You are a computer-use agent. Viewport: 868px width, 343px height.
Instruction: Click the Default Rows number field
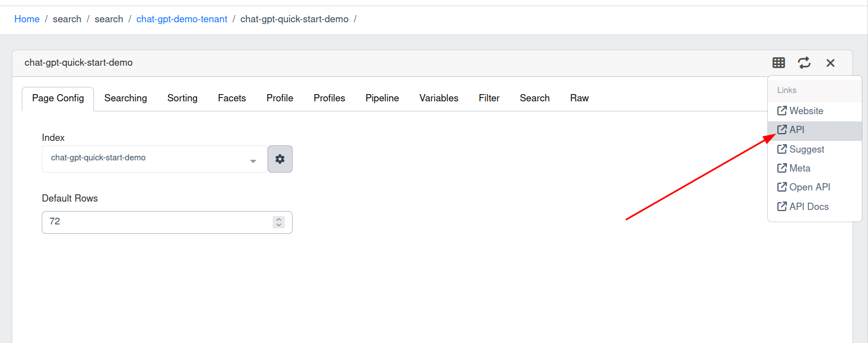(x=167, y=222)
